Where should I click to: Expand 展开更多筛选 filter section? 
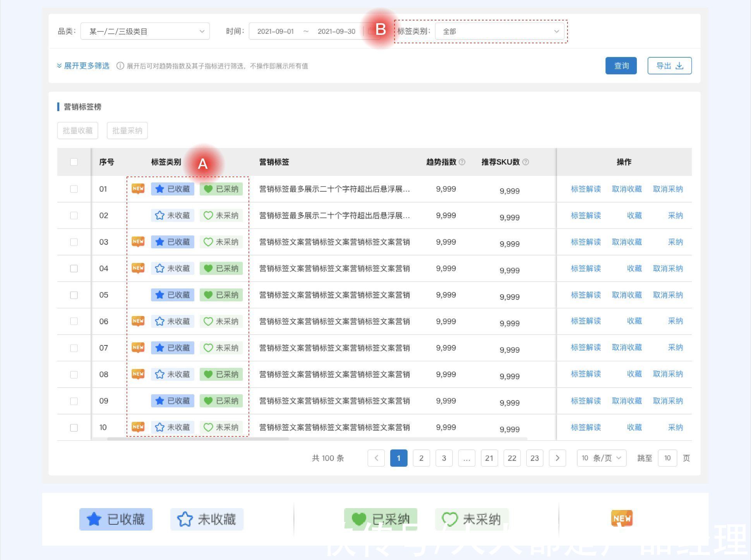click(x=83, y=66)
